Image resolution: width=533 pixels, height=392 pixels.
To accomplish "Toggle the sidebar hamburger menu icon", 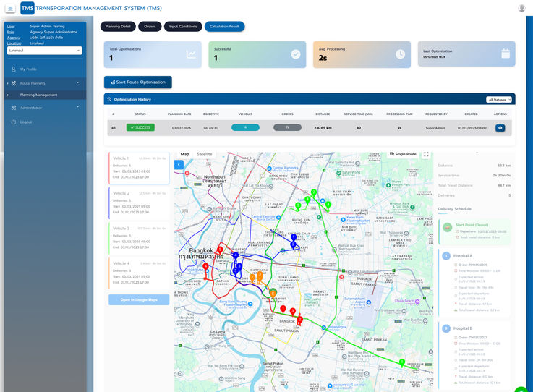I will 10,9.
